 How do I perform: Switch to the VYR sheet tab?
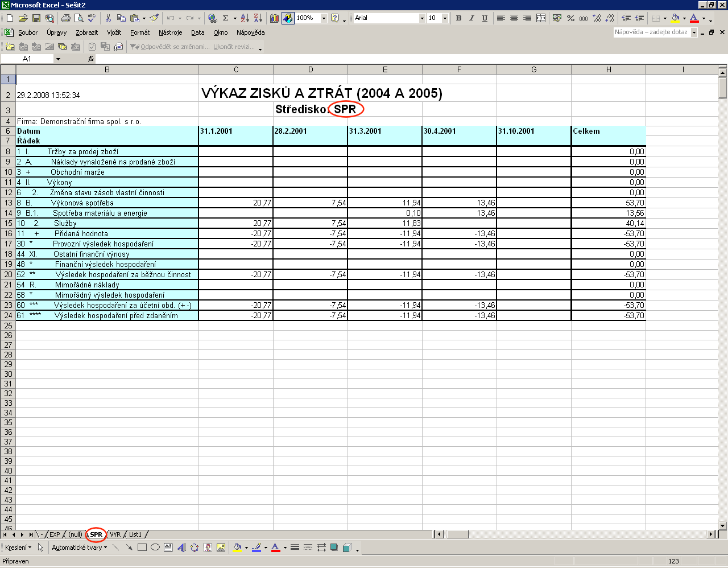[115, 534]
